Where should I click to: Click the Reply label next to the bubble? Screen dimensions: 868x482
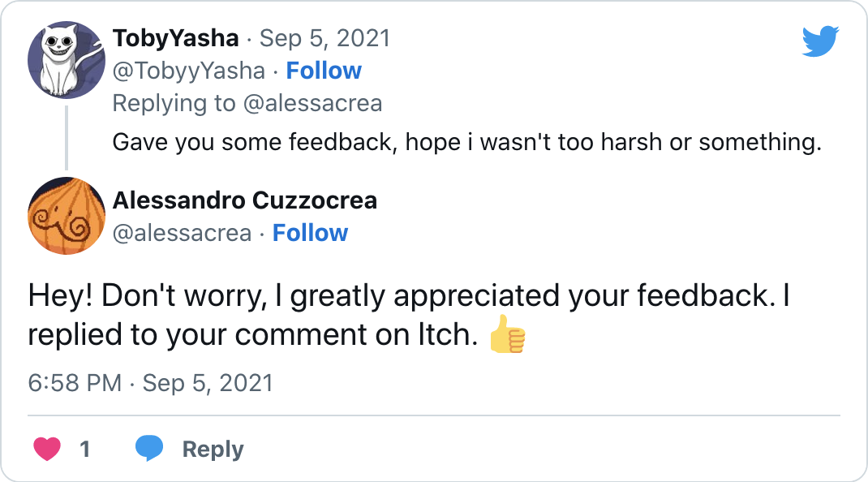click(213, 448)
